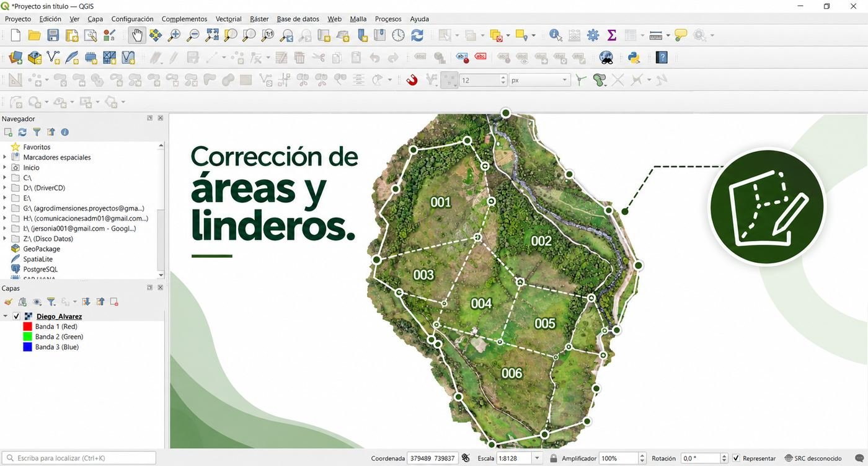
Task: Toggle visibility of the Diego_Alvarez layer checkbox
Action: coord(17,316)
